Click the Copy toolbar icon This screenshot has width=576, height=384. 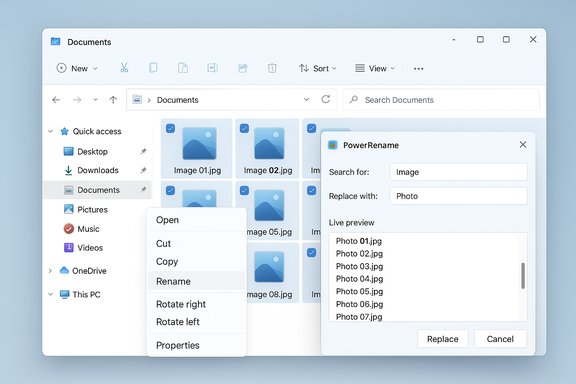point(153,68)
